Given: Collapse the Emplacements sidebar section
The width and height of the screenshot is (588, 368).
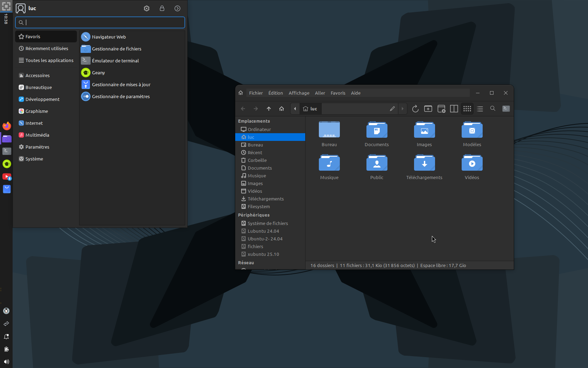Looking at the screenshot, I should [x=254, y=121].
